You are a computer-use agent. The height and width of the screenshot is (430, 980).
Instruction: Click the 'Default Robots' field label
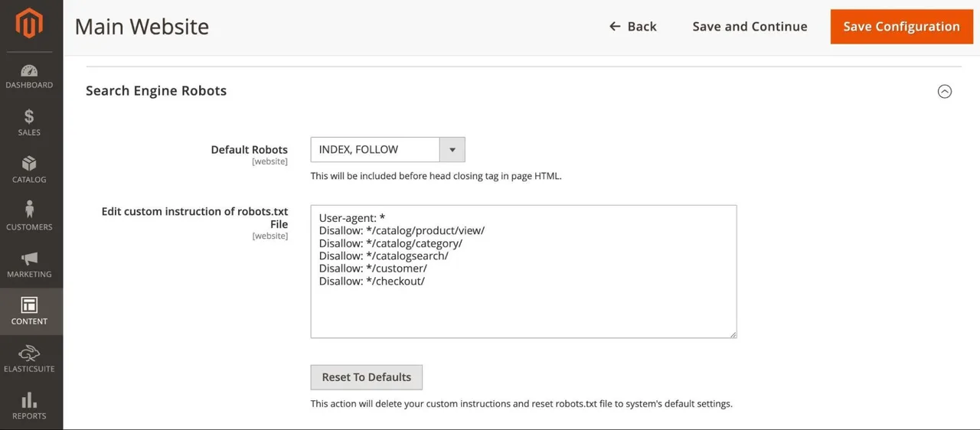(250, 149)
